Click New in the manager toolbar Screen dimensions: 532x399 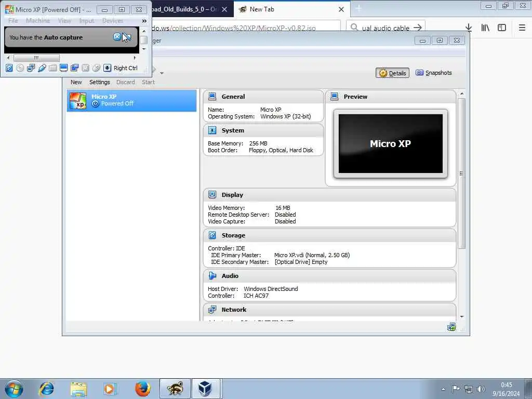[x=76, y=82]
